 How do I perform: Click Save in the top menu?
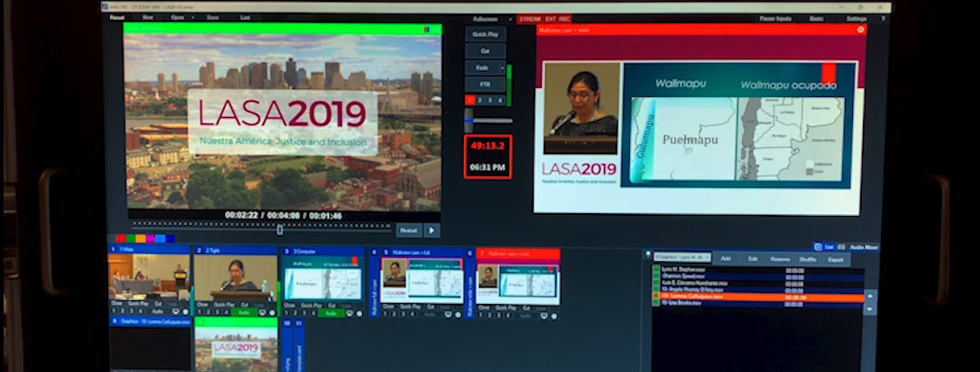click(212, 17)
